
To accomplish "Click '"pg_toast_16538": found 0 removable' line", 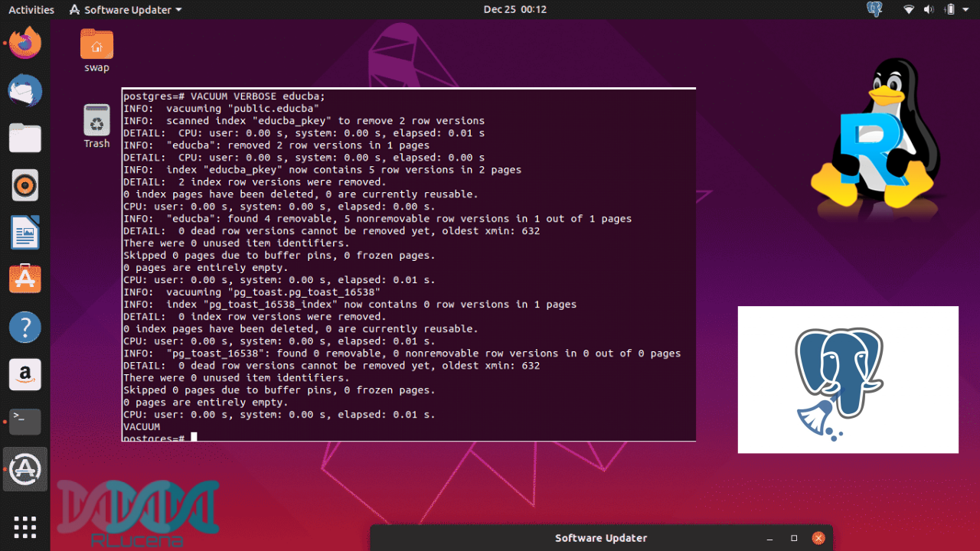I will (402, 354).
